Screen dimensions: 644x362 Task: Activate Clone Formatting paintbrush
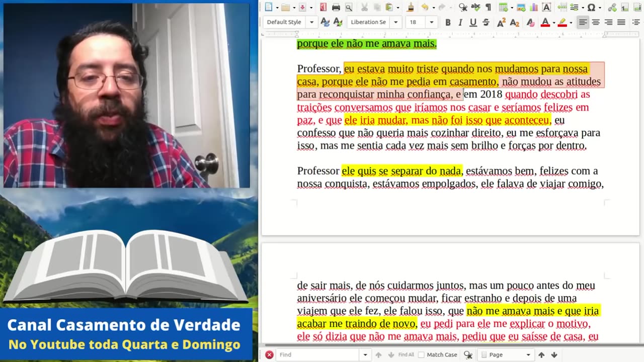pos(410,7)
